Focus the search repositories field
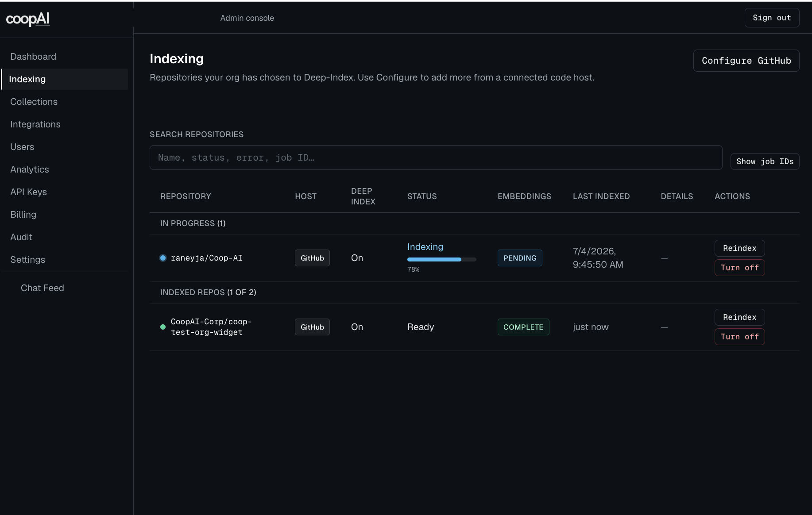Screen dimensions: 812x515 436,158
